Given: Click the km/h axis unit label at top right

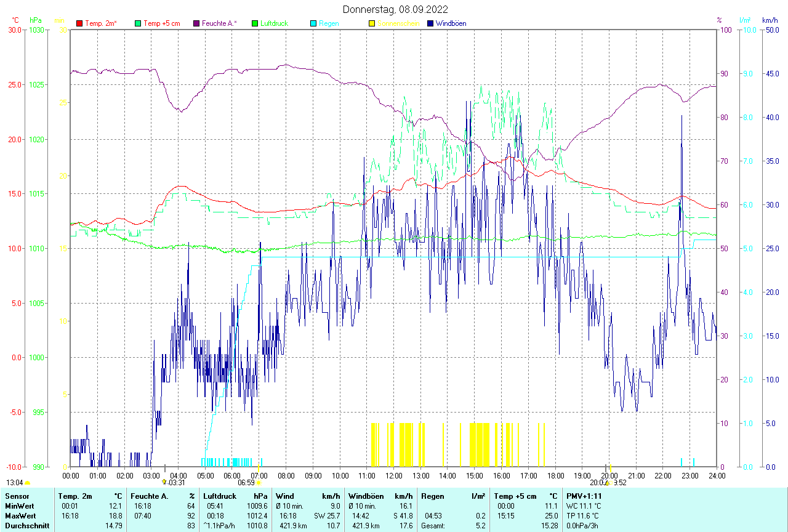Looking at the screenshot, I should click(x=770, y=20).
